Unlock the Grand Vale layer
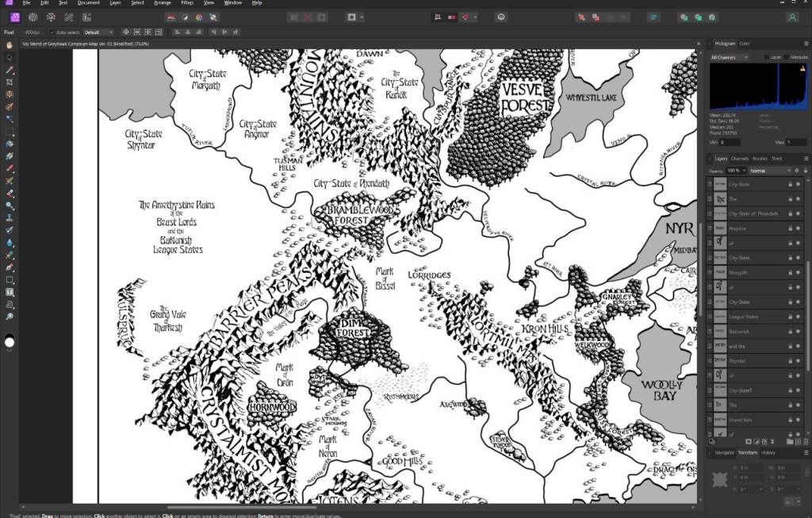The height and width of the screenshot is (518, 812). coord(791,420)
